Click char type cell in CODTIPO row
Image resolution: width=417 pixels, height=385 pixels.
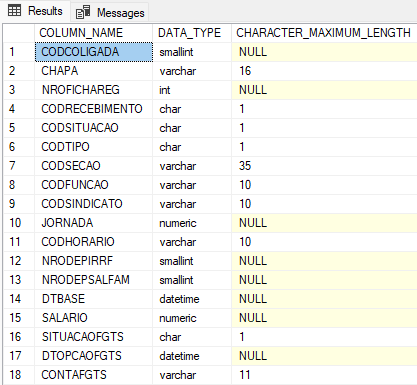(x=192, y=147)
